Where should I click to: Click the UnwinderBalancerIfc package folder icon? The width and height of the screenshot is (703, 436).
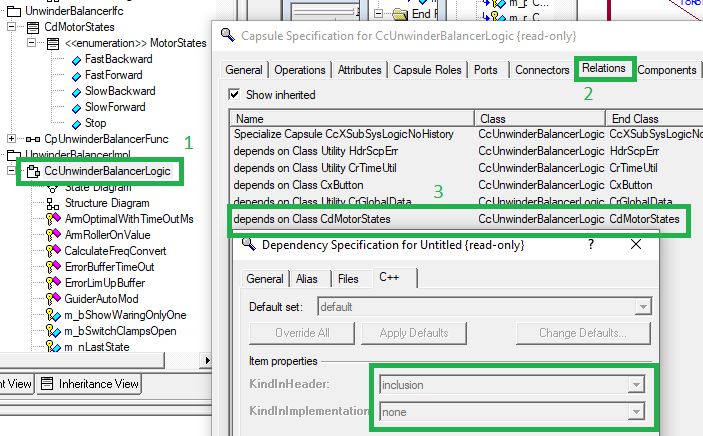tap(13, 11)
